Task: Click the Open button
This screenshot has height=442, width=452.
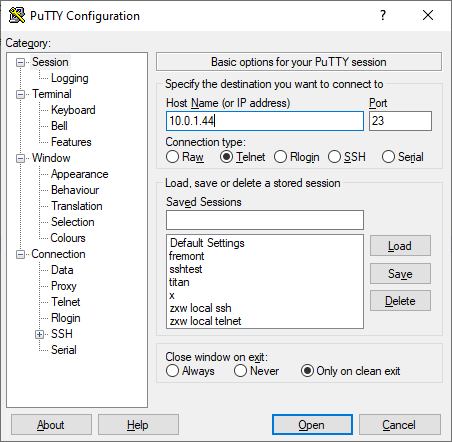Action: point(312,425)
